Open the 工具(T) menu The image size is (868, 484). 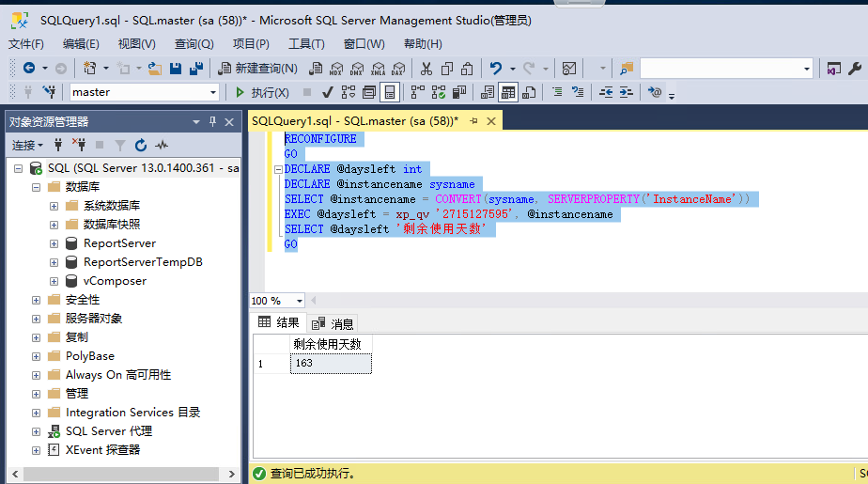[306, 44]
